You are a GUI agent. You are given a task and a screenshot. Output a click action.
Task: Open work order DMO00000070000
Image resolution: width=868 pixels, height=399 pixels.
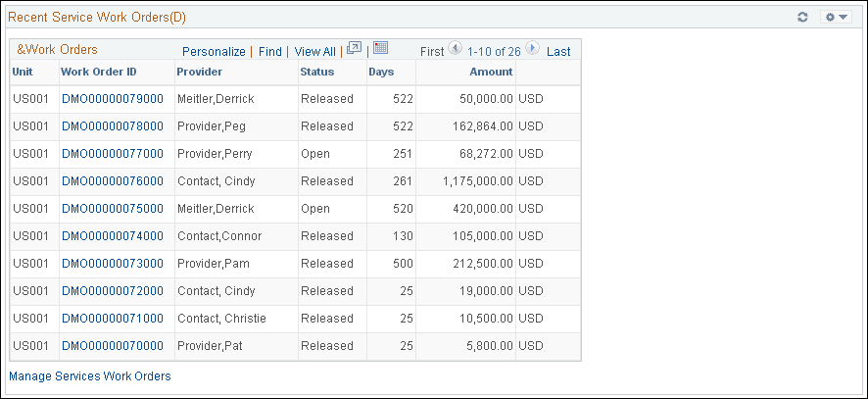pyautogui.click(x=113, y=346)
